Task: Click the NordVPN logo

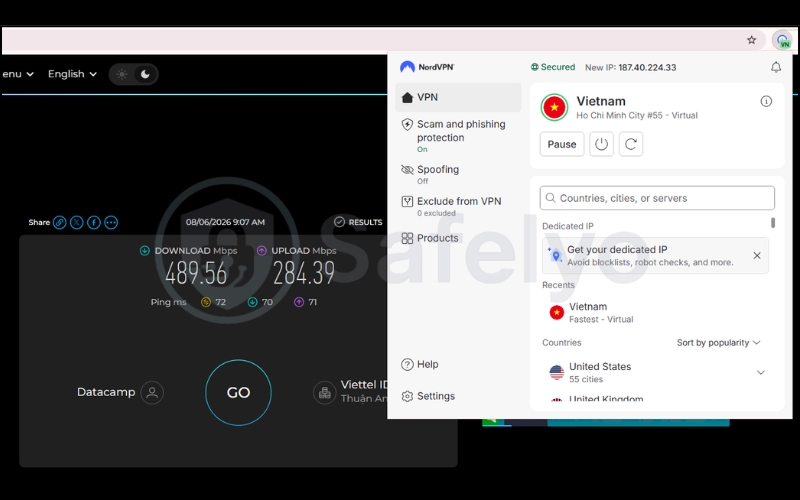Action: point(427,67)
